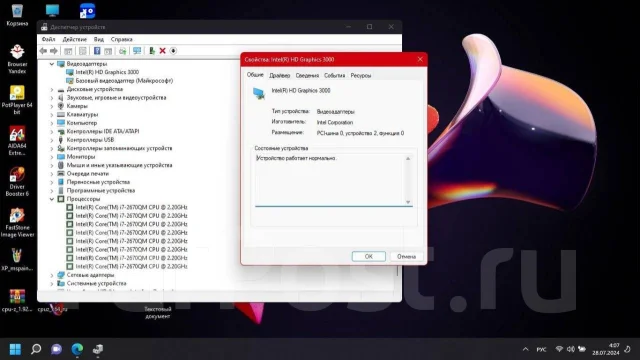Click the Back arrow in Device Manager toolbar
640x360 pixels.
(x=43, y=51)
